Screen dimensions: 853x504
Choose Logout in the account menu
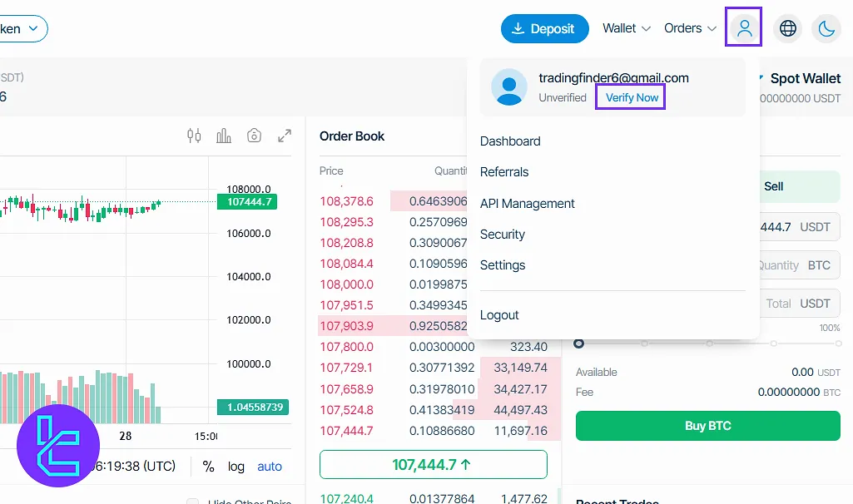point(499,315)
